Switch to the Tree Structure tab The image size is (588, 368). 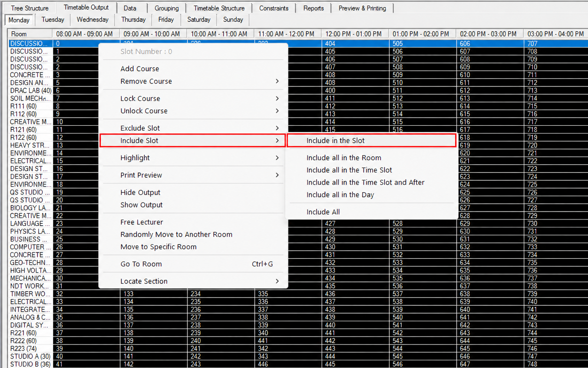(30, 8)
